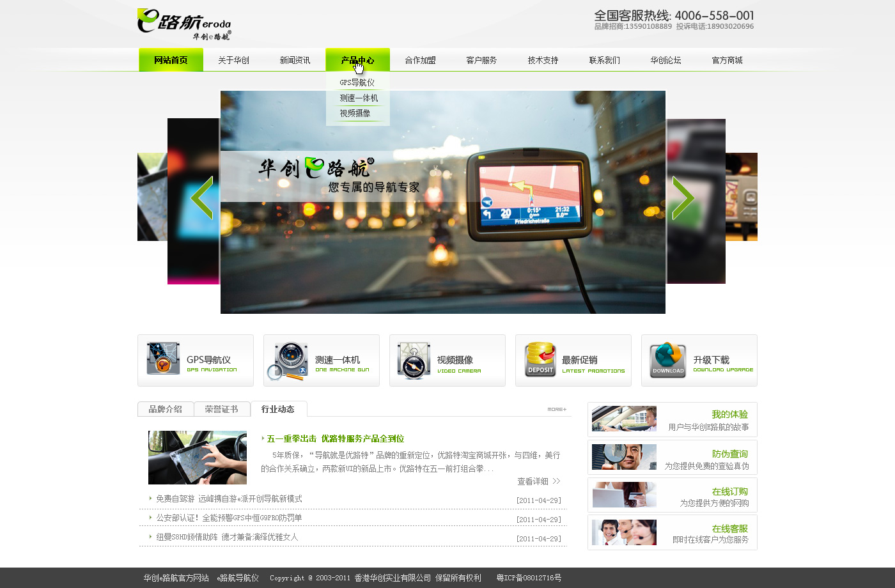
Task: Click the date [2011-04-29] beside 免费自驾游
Action: (539, 500)
